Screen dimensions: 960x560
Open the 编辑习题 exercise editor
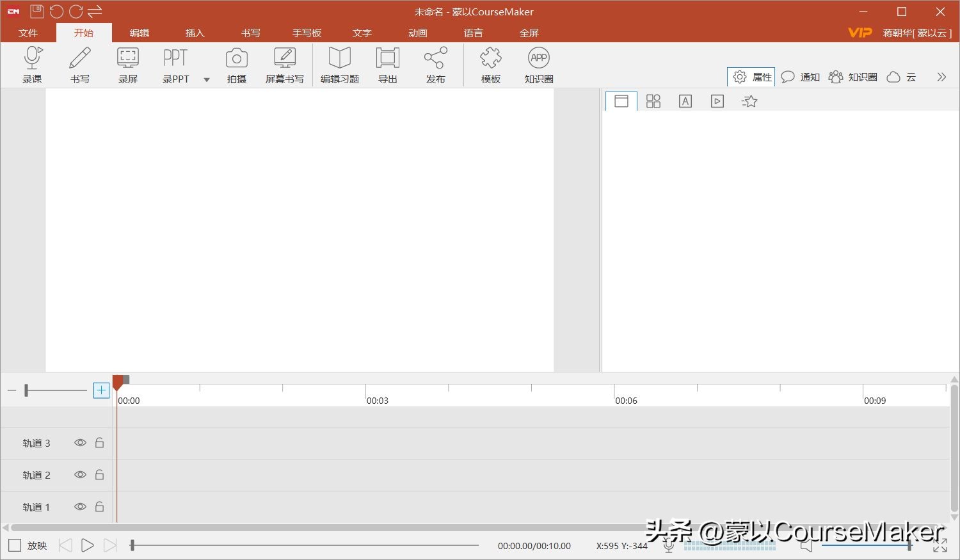pyautogui.click(x=340, y=65)
